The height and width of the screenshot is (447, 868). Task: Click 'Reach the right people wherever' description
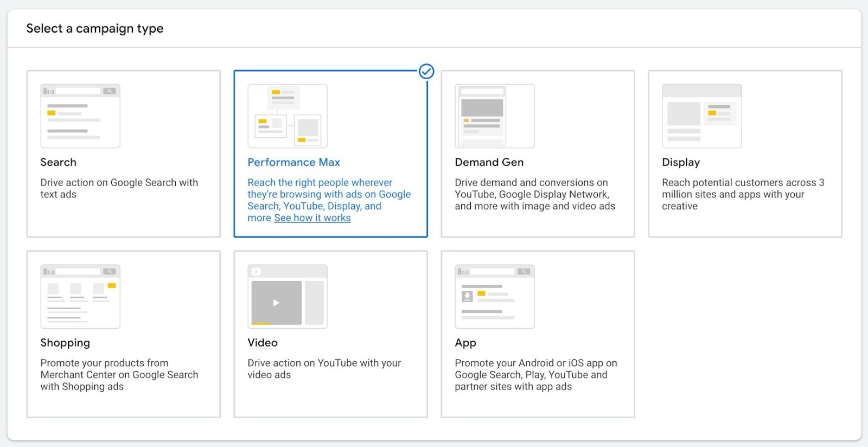[329, 200]
